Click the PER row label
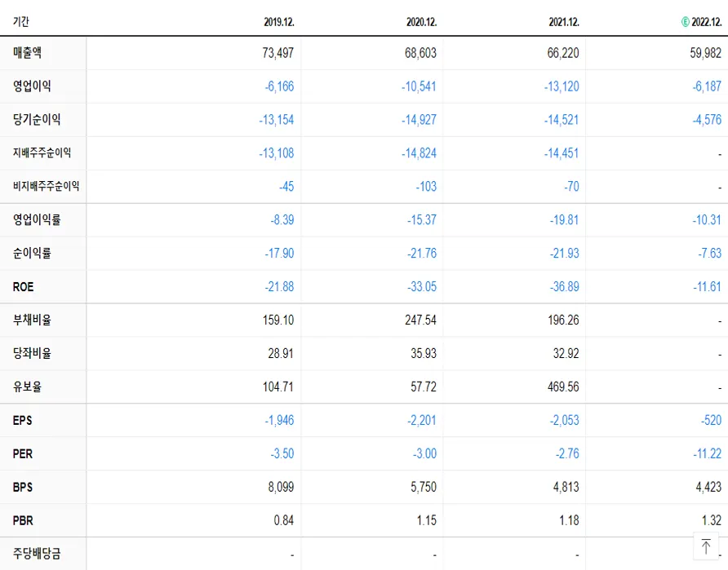Image resolution: width=728 pixels, height=570 pixels. click(x=23, y=453)
